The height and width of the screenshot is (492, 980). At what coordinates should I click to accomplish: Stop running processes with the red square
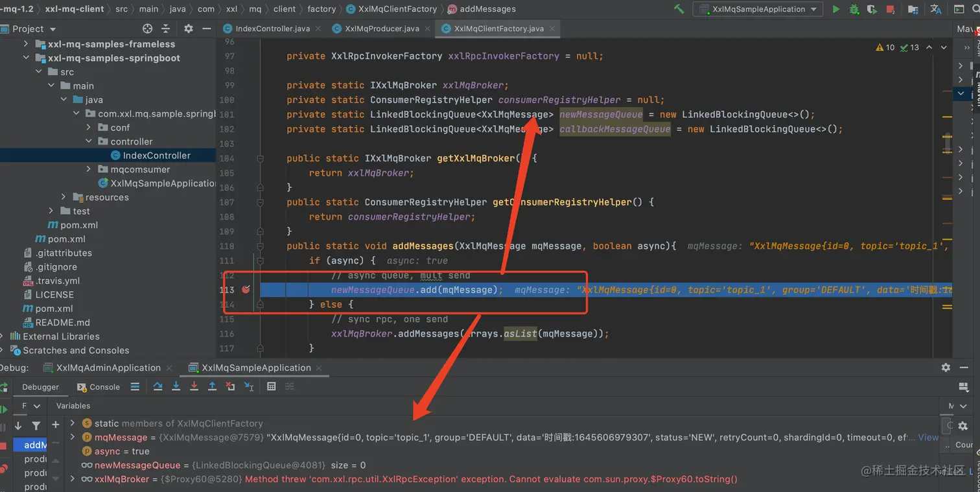(x=891, y=9)
